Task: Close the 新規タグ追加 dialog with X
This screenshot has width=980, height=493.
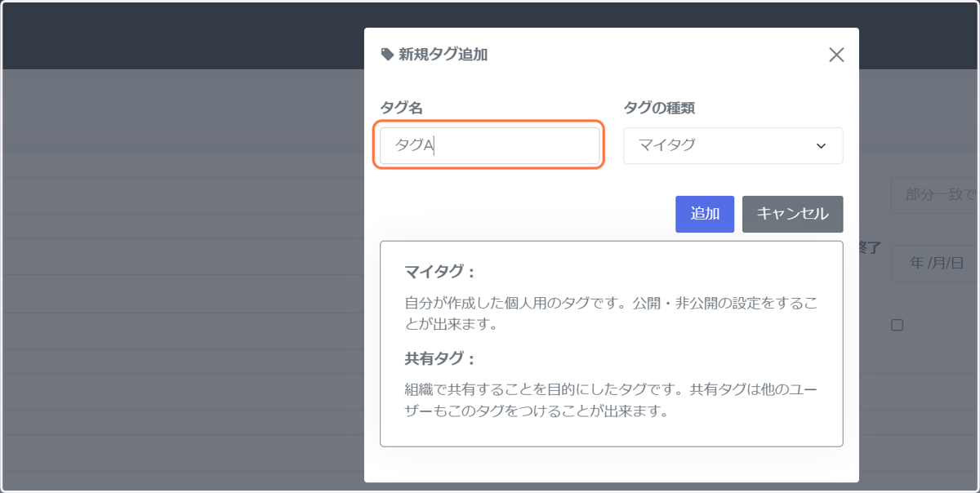Action: coord(836,55)
